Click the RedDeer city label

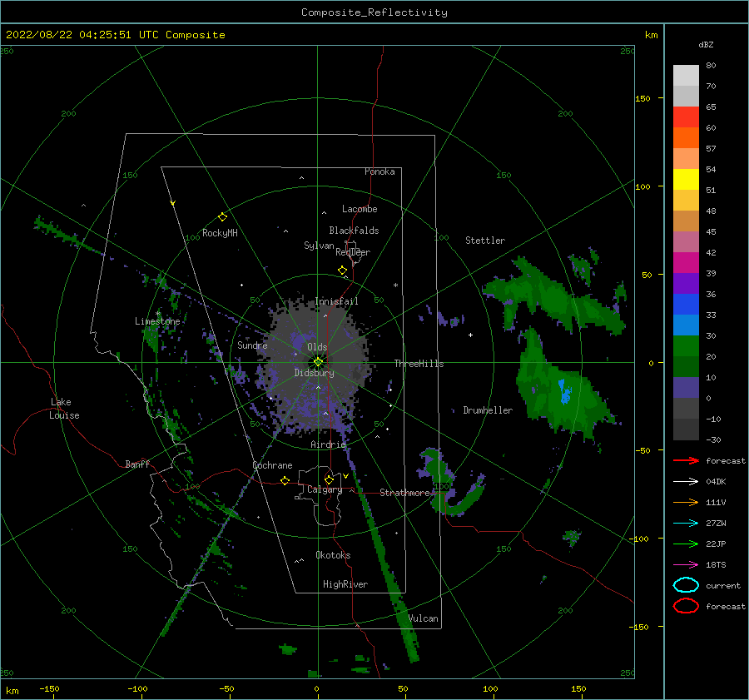point(353,252)
